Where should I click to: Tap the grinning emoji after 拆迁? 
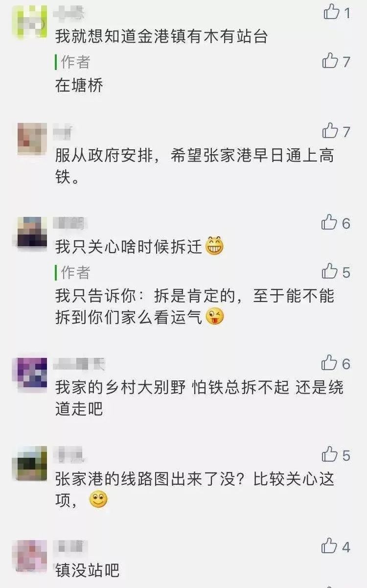tap(214, 246)
